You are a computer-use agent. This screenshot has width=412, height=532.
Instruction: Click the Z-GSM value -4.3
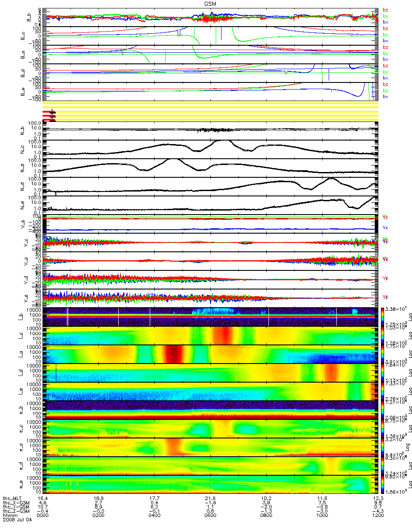(x=377, y=512)
